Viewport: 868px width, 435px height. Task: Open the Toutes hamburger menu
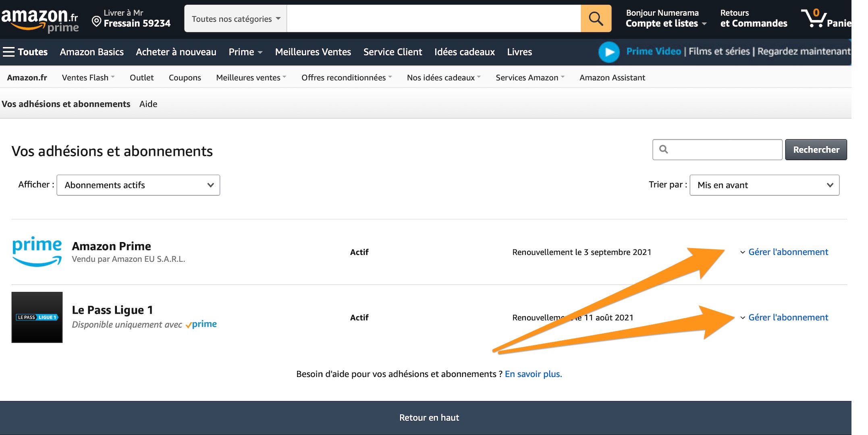[x=25, y=52]
